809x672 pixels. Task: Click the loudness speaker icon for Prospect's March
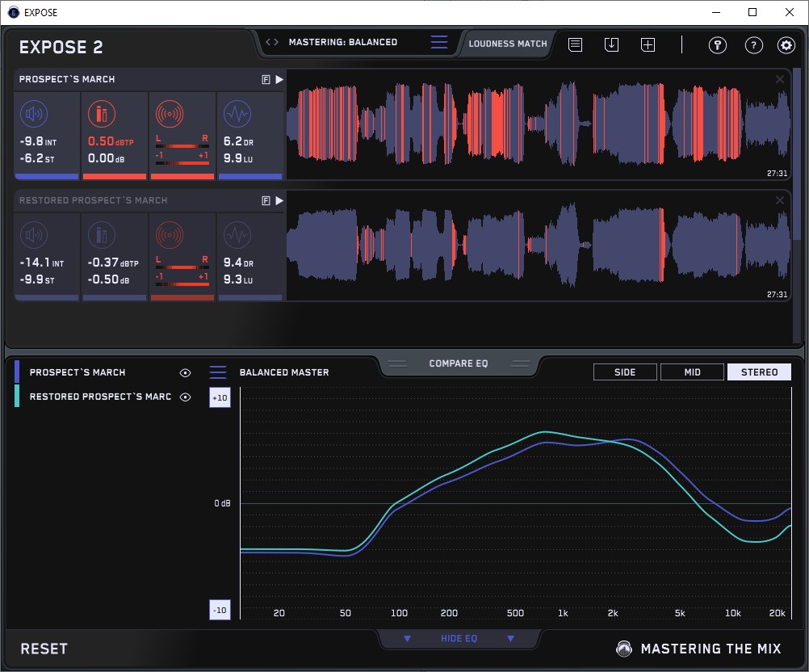(x=33, y=115)
